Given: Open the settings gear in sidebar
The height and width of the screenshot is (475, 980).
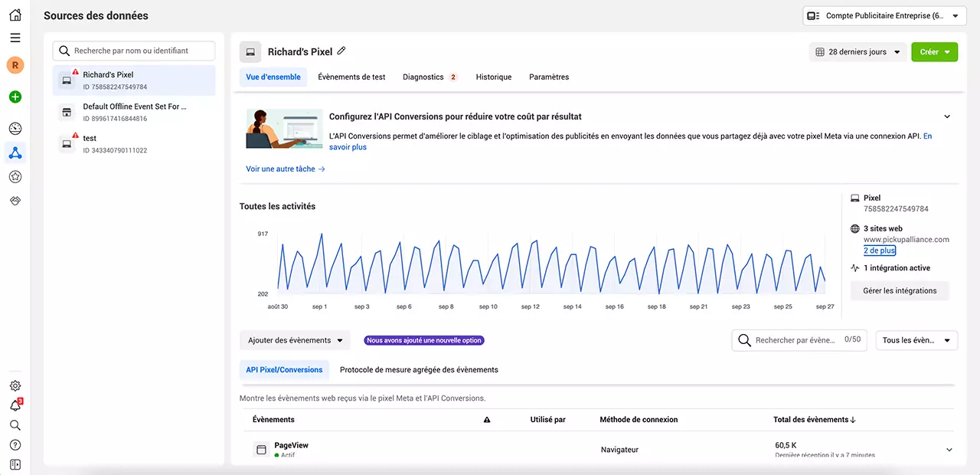Looking at the screenshot, I should (x=15, y=386).
